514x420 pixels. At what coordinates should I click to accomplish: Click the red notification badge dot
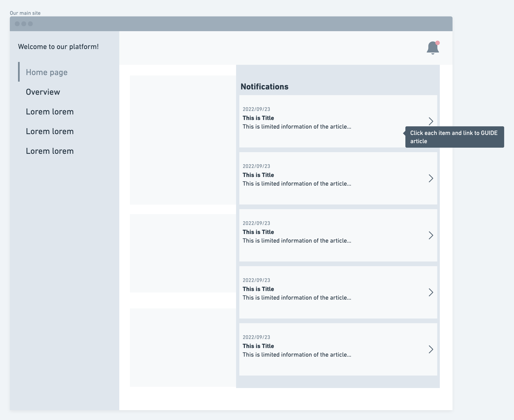(x=437, y=43)
